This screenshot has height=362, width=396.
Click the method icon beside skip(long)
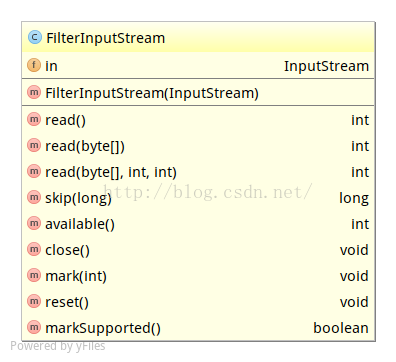pos(34,197)
